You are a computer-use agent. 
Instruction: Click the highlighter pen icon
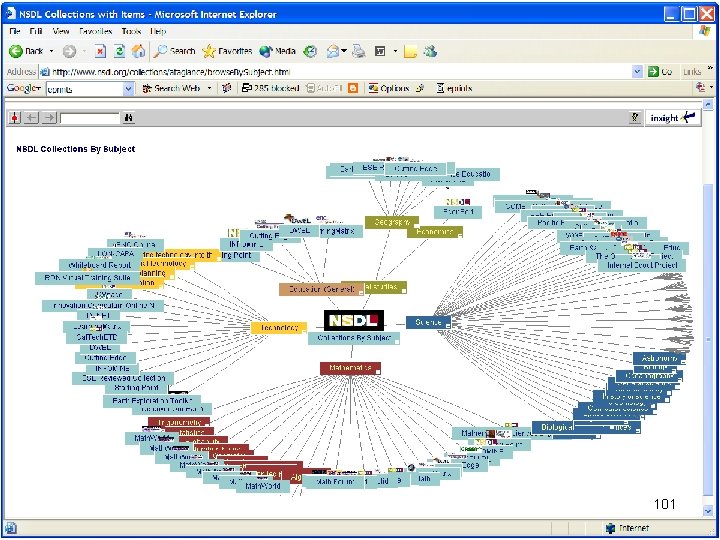420,88
